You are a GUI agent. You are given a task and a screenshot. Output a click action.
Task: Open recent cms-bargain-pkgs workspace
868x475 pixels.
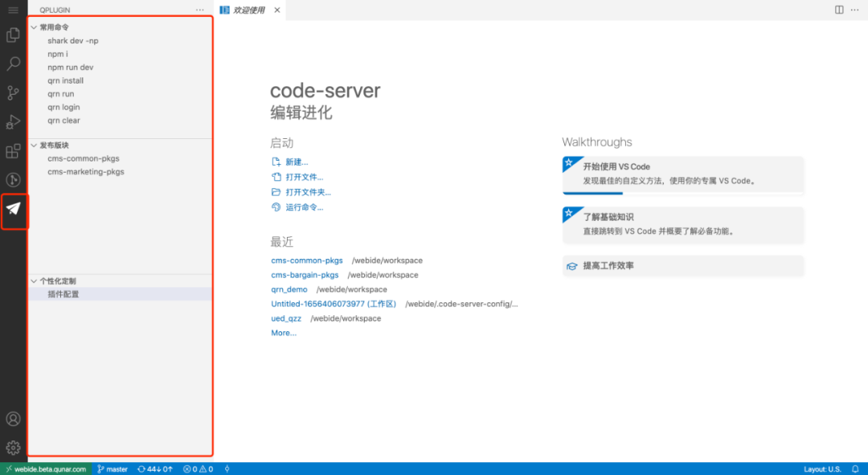point(305,275)
